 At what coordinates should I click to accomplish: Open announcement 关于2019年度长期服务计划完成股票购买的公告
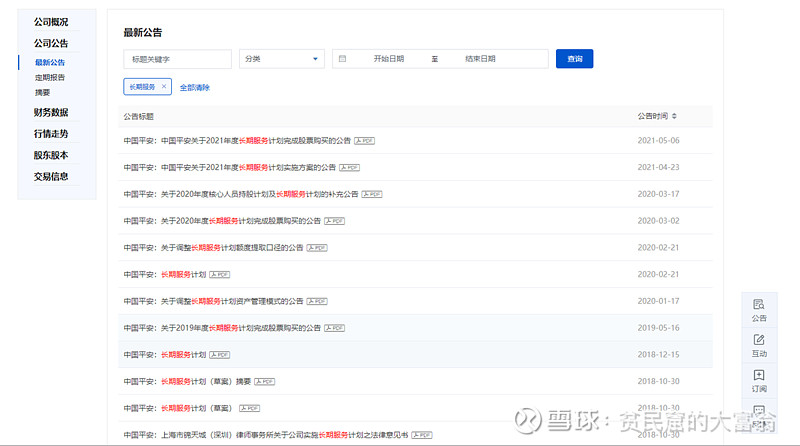coord(222,328)
